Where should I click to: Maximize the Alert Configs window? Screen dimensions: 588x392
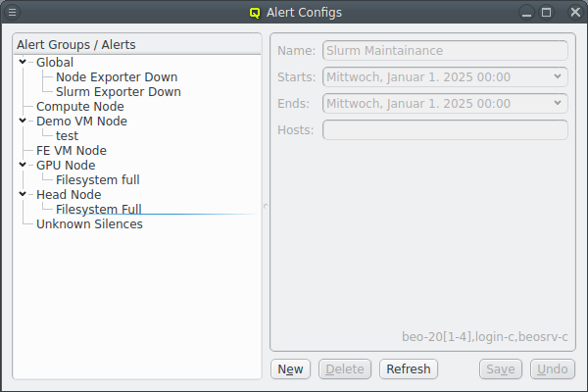tap(547, 13)
